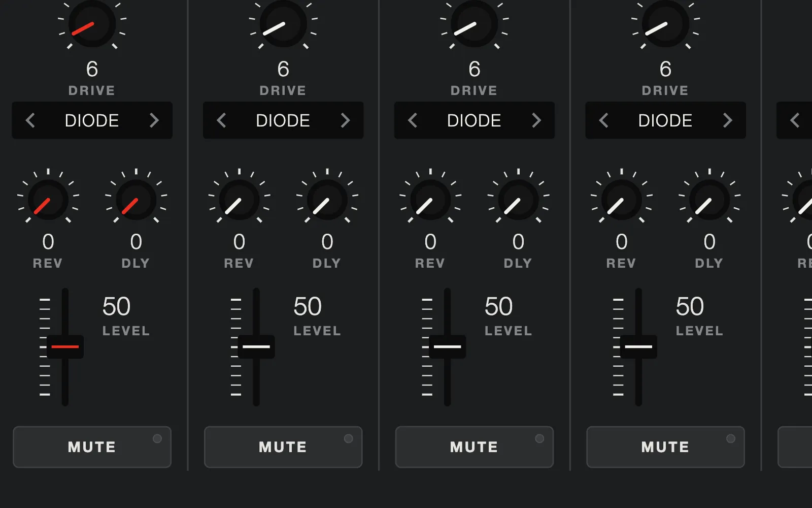Select next drive type in second channel
The width and height of the screenshot is (812, 508).
[x=346, y=120]
